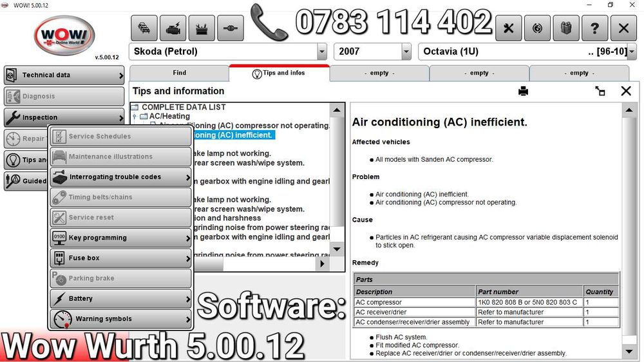The width and height of the screenshot is (644, 362).
Task: Click 'AC condenser/receiver/drier assembly' cell
Action: click(x=414, y=322)
